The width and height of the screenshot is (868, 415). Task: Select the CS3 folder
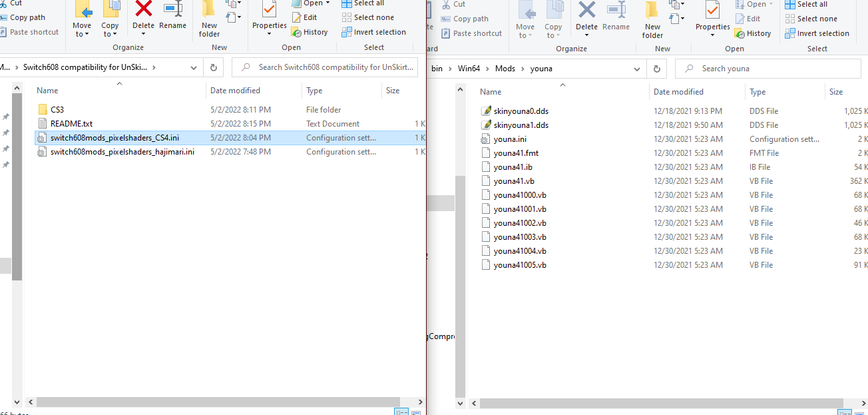click(57, 110)
